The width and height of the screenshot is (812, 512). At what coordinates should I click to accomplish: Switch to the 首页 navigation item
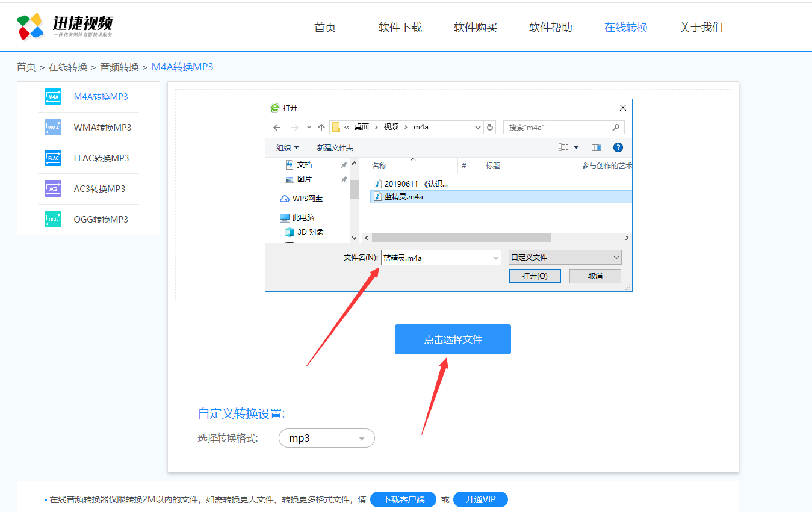click(324, 27)
